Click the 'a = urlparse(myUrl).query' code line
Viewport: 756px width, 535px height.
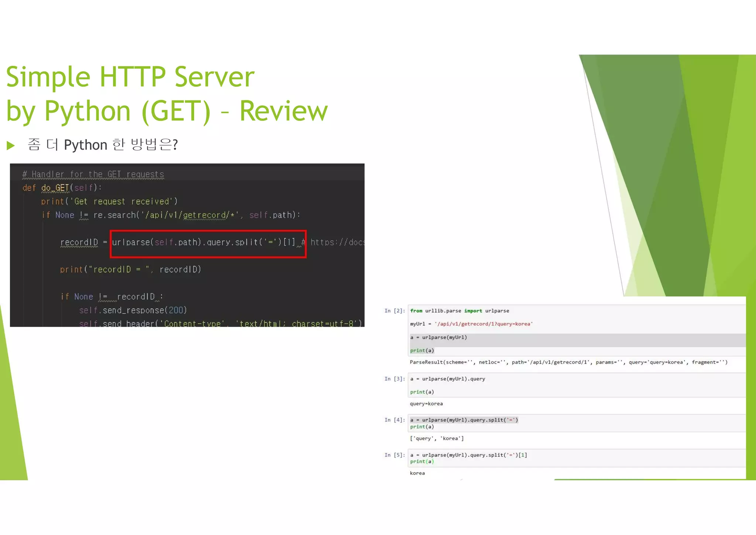[448, 379]
